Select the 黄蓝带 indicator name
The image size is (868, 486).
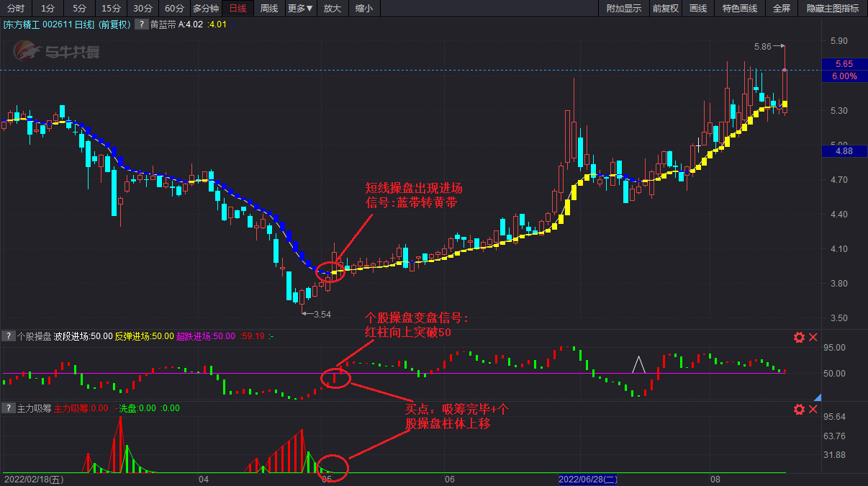click(163, 24)
